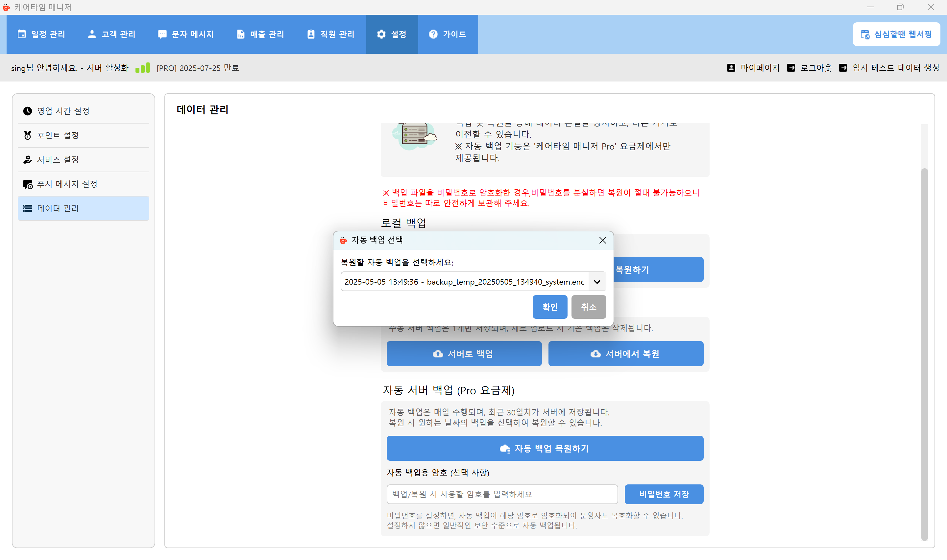Cancel with the 취소 button

[589, 307]
